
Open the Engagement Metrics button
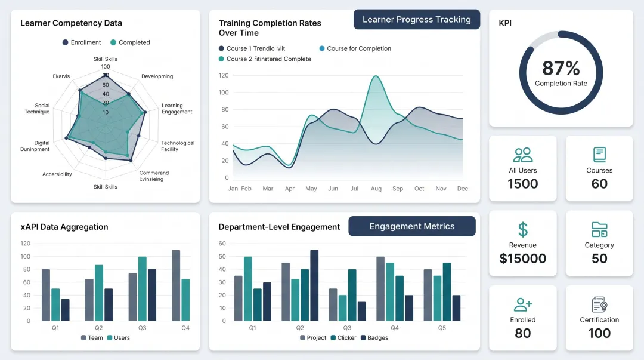click(x=412, y=226)
